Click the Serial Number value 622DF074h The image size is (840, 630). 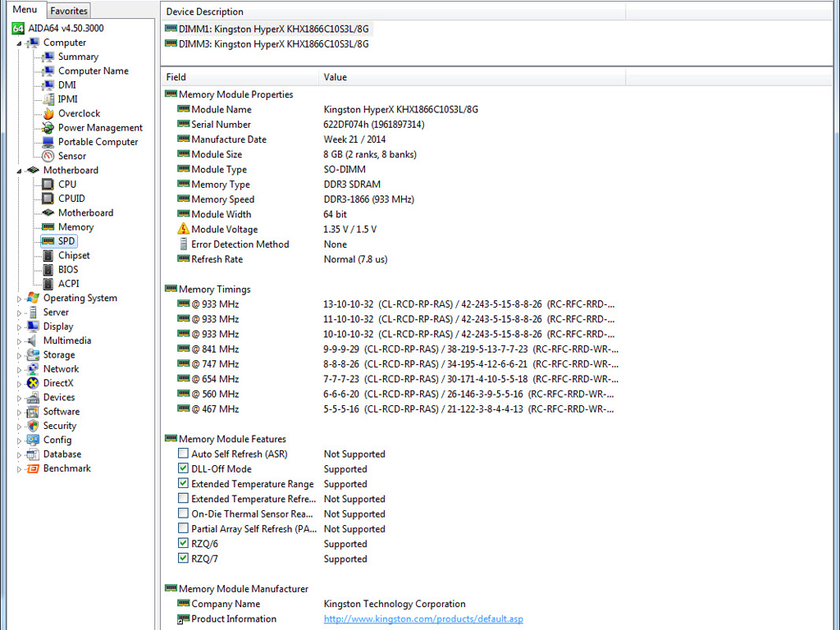374,125
